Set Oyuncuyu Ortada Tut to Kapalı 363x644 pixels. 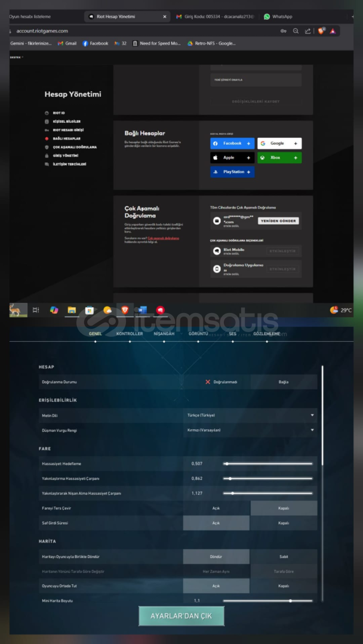(x=284, y=586)
